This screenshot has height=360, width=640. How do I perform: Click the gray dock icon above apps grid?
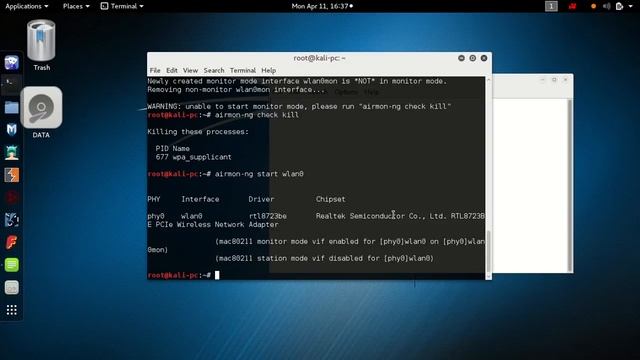tap(11, 288)
